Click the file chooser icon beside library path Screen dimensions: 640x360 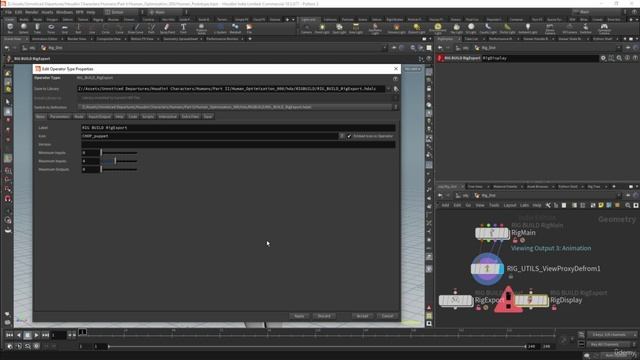(x=396, y=89)
